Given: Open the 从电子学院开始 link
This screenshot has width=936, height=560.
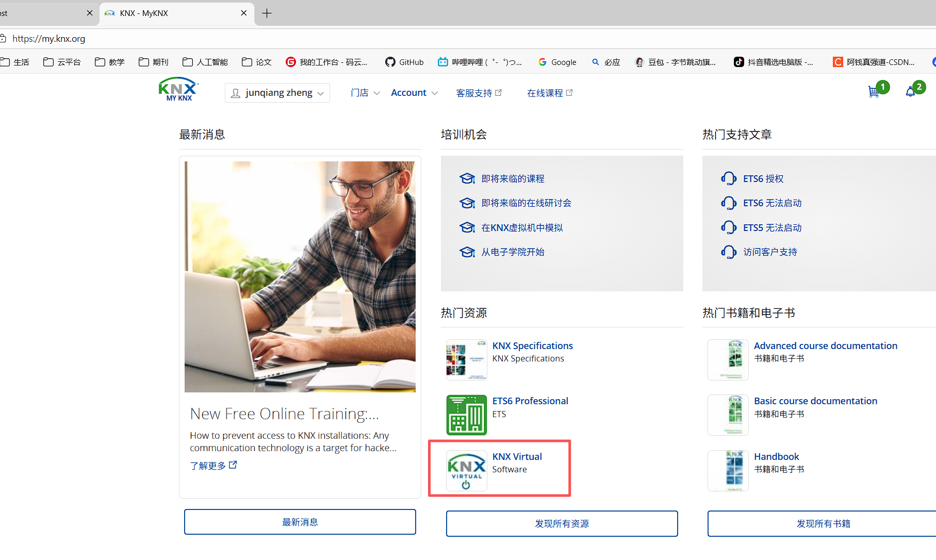Looking at the screenshot, I should point(513,252).
